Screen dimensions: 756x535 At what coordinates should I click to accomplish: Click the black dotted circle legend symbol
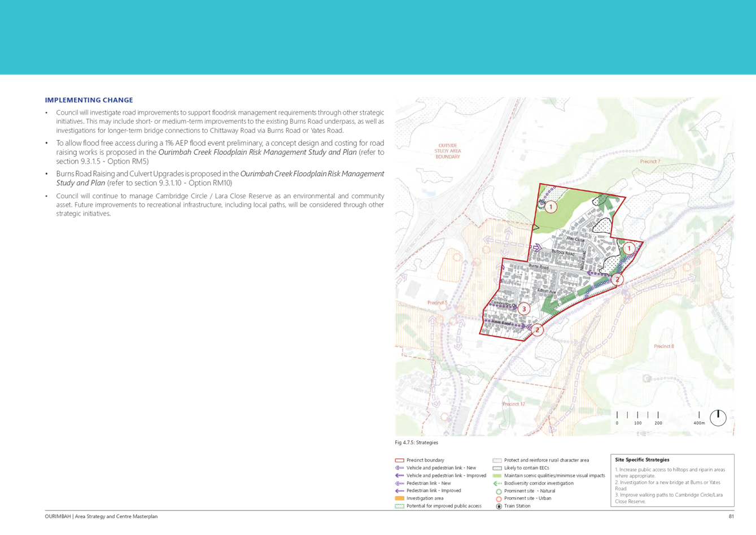pos(498,507)
